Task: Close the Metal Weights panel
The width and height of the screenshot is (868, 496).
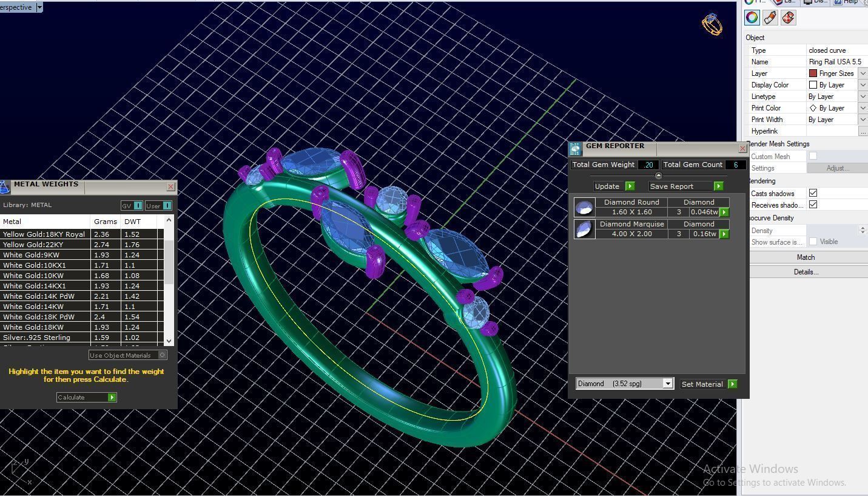Action: pos(170,187)
